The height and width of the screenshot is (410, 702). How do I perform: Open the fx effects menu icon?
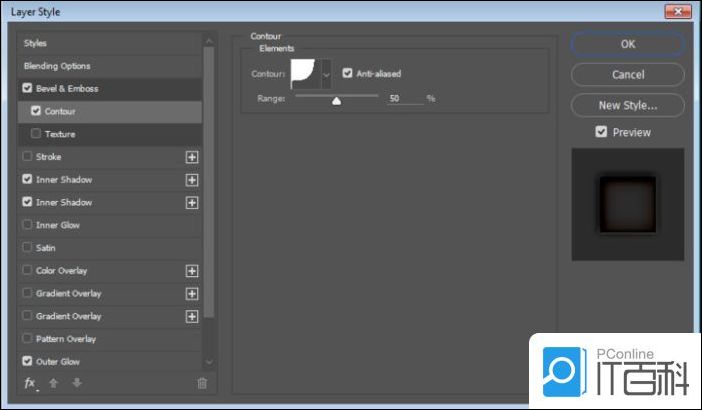click(30, 383)
